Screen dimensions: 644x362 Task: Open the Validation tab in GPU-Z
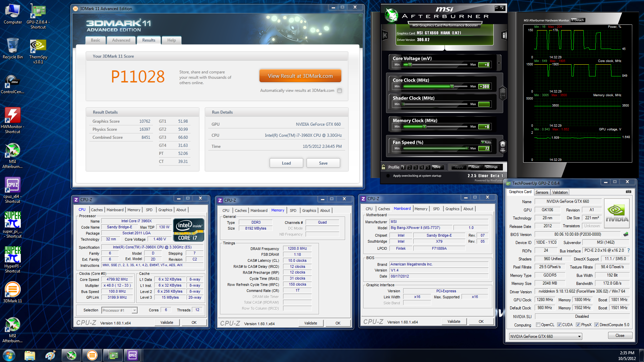[x=560, y=192]
